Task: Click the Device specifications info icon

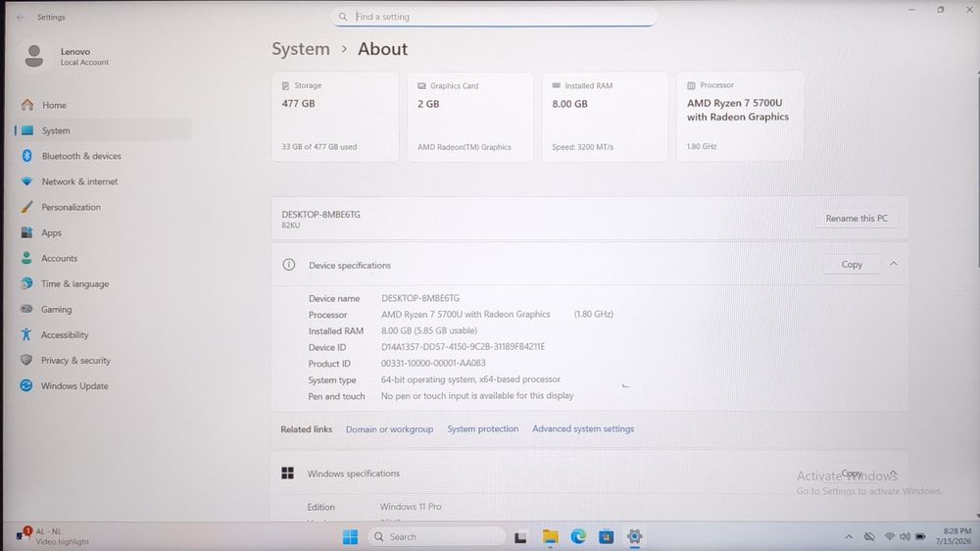Action: coord(289,265)
